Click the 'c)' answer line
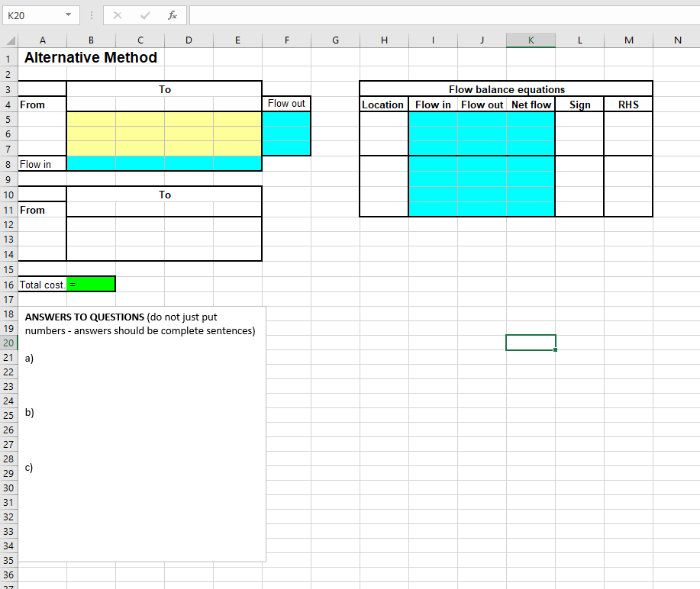 [29, 467]
